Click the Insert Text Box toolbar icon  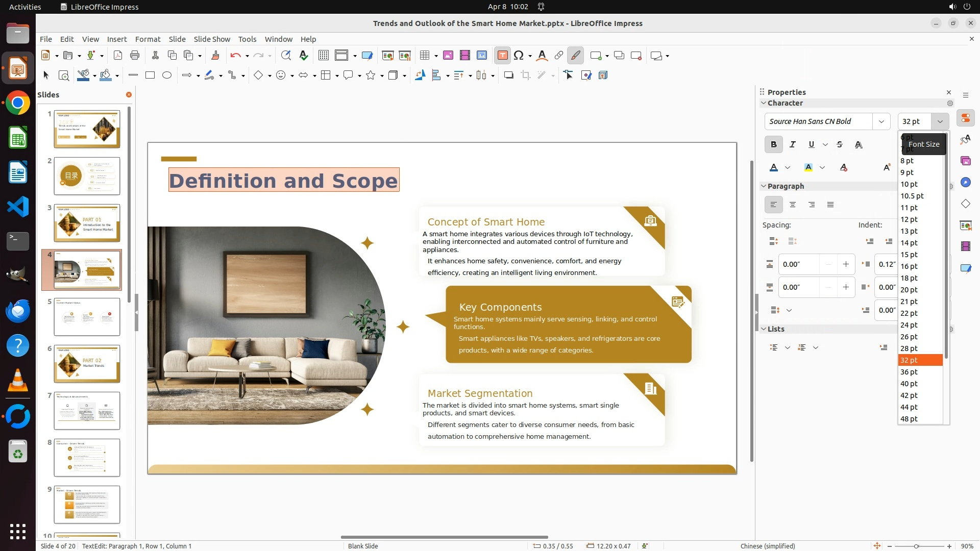(502, 56)
